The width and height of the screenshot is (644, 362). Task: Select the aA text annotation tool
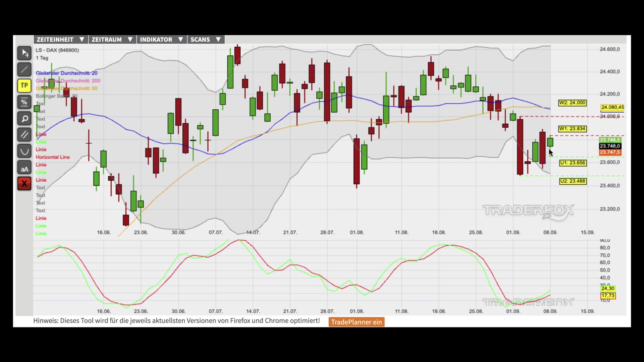click(x=24, y=168)
